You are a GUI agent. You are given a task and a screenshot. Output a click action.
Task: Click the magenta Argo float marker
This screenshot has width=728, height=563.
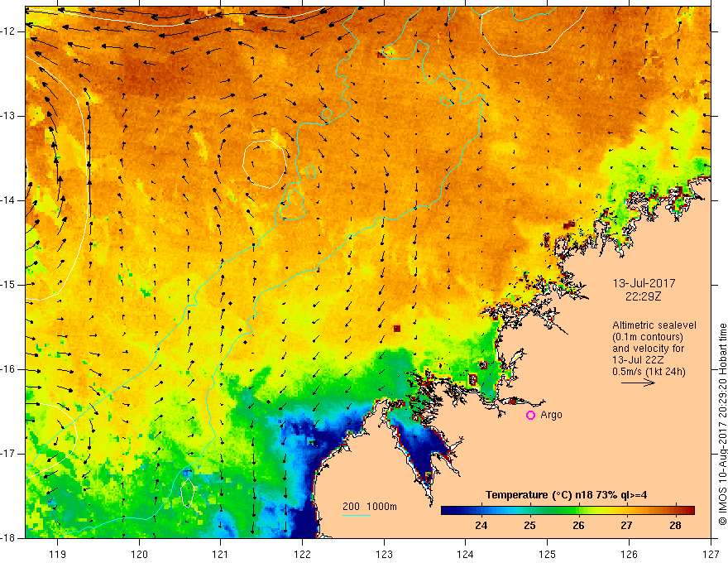point(530,415)
